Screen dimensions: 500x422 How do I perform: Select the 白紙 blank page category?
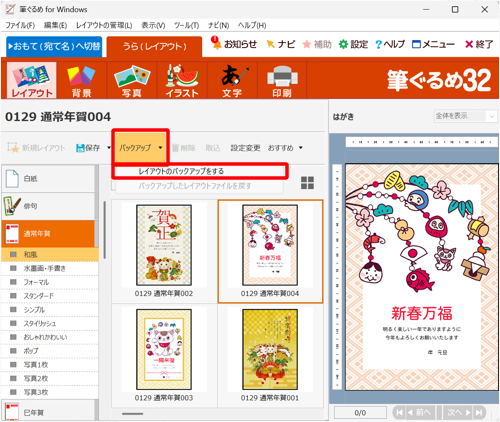(48, 179)
